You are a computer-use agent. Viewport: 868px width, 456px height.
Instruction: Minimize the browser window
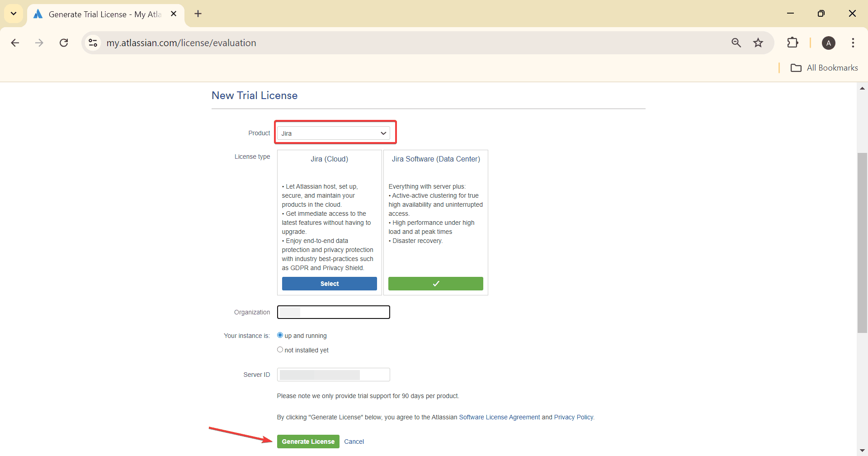click(790, 14)
